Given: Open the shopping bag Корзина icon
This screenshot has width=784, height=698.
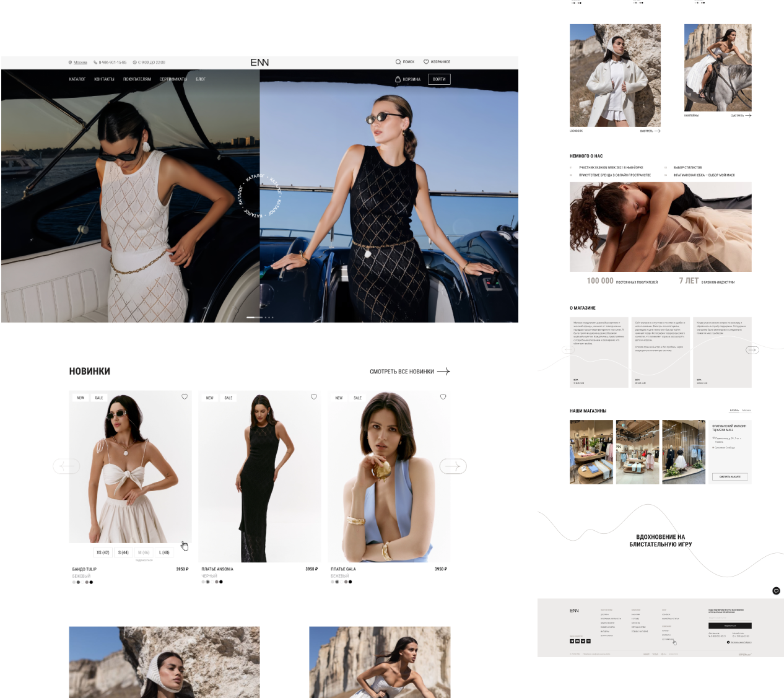Looking at the screenshot, I should (398, 79).
